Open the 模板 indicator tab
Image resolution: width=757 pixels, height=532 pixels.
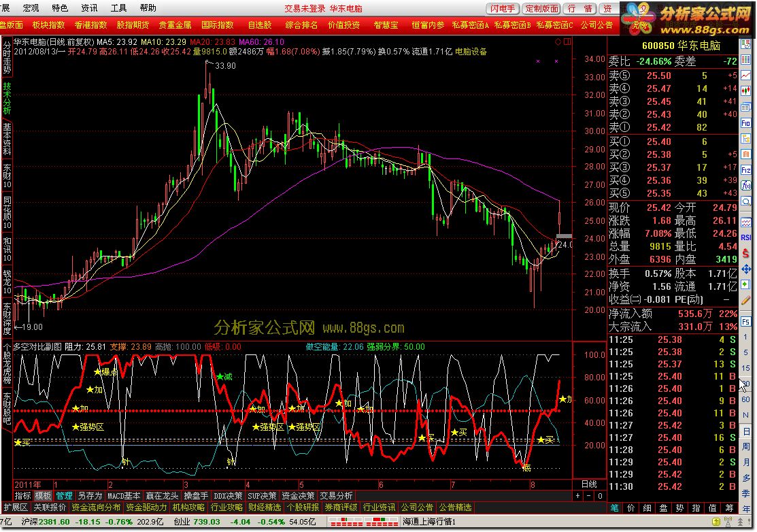(x=43, y=496)
